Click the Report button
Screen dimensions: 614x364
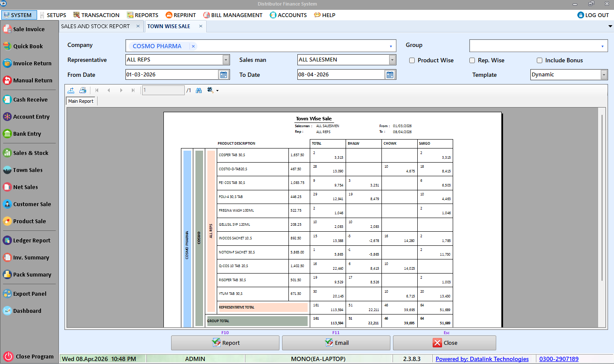pos(225,343)
